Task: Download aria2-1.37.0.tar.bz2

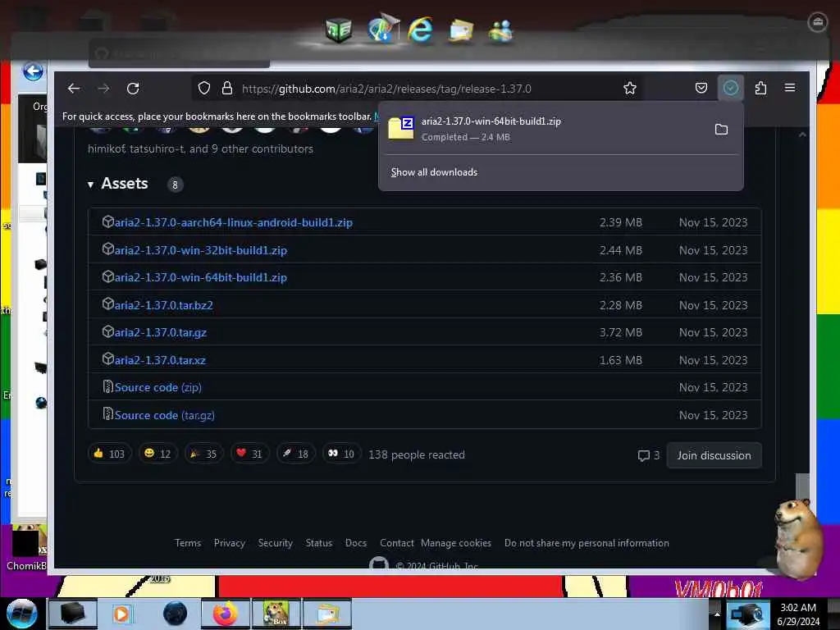Action: (163, 305)
